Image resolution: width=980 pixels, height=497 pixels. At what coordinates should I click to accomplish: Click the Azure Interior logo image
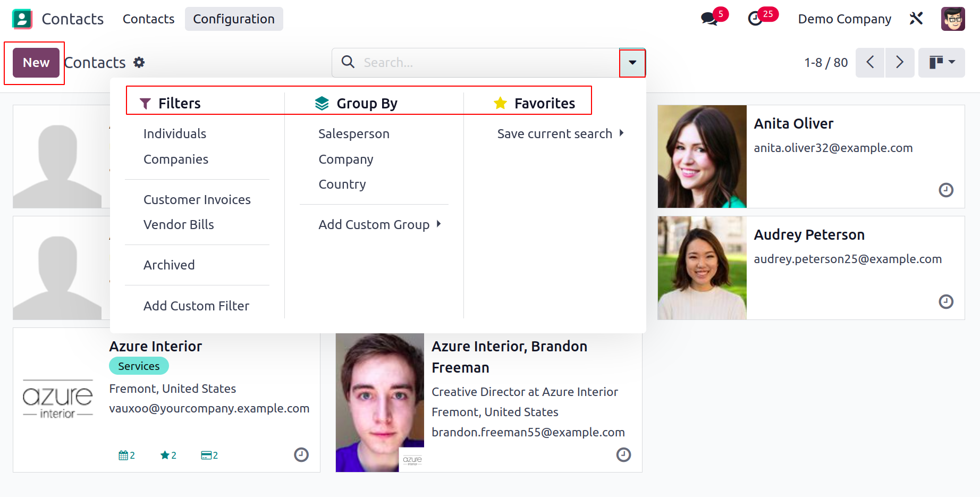pos(58,400)
